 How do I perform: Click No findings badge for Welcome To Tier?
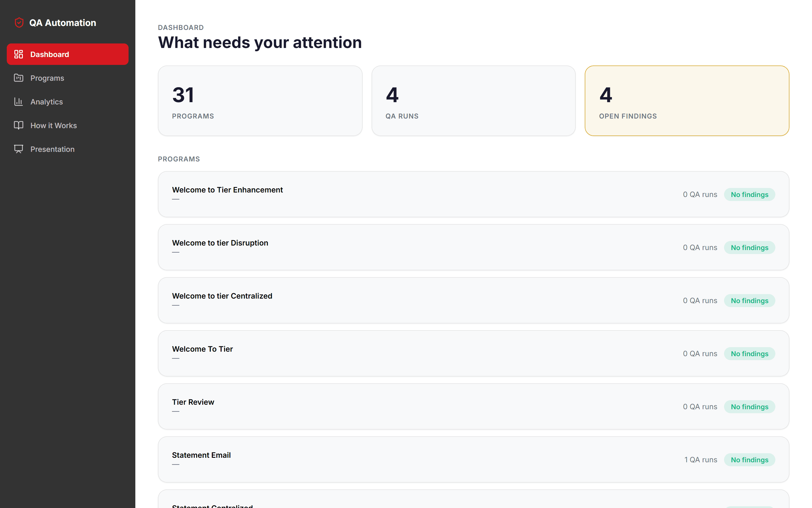pos(749,354)
